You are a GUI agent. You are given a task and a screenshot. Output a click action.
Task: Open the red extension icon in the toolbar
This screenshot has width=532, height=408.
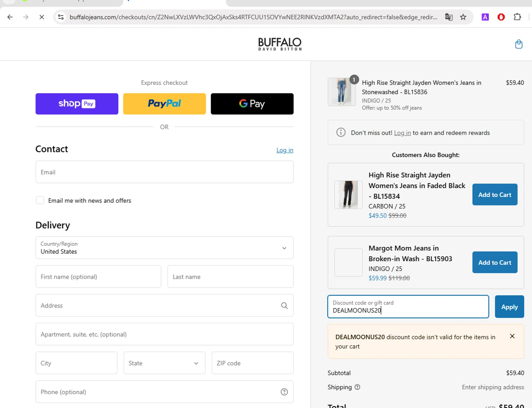[x=501, y=17]
